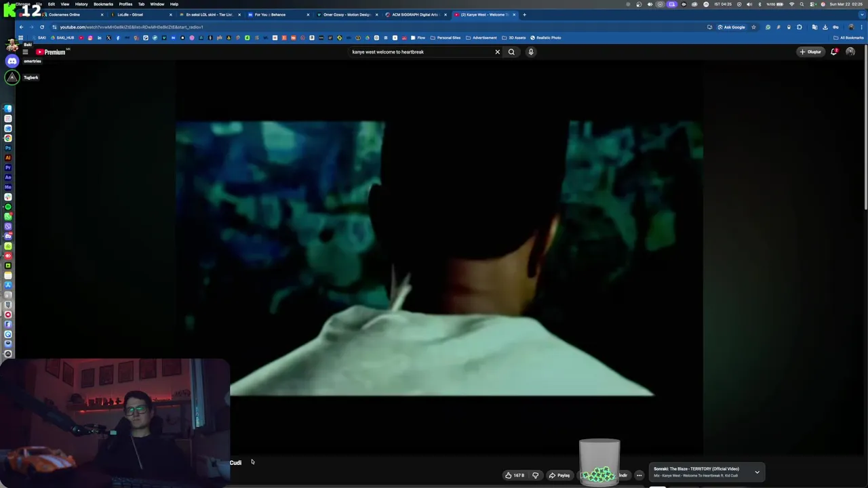Go back with the browser back arrow
868x488 pixels.
(x=21, y=27)
